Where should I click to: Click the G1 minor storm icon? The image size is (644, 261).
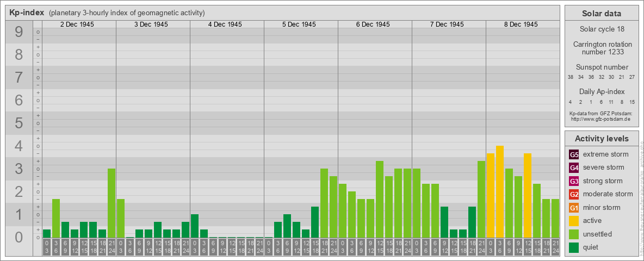point(574,208)
